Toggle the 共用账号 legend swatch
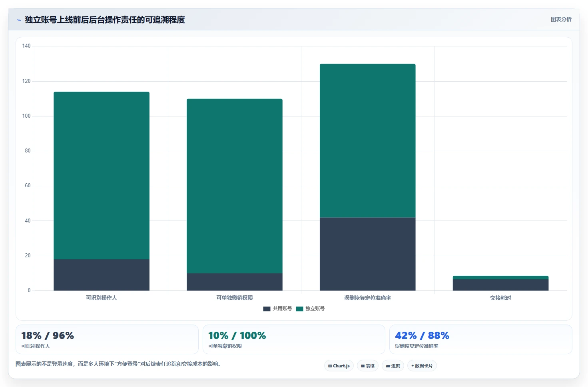 tap(267, 309)
